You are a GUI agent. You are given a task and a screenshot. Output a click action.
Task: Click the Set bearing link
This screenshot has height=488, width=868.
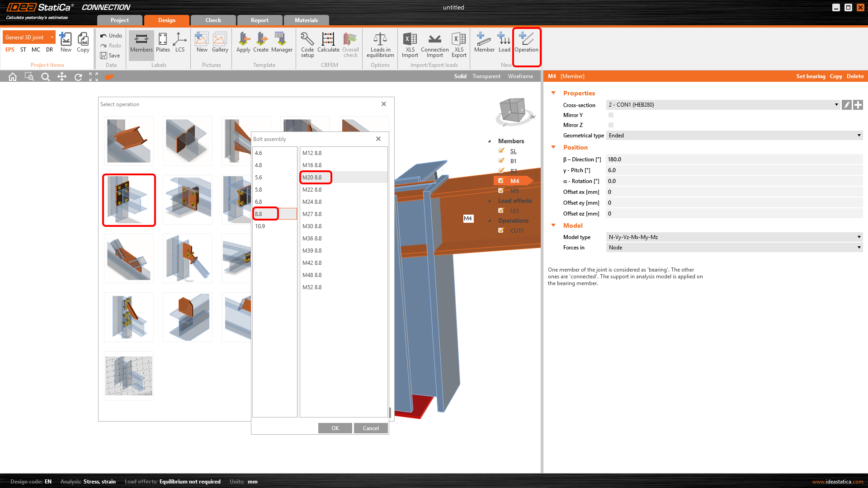point(811,76)
